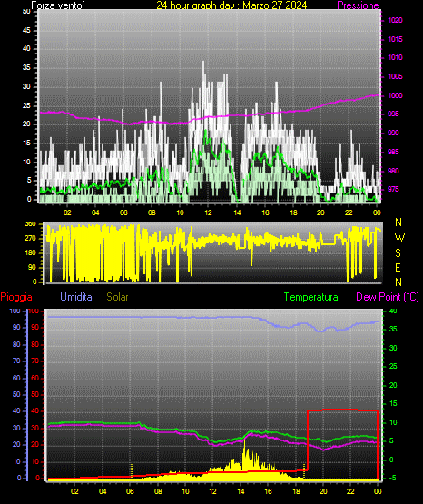
Task: Click the W direction label of wind compass
Action: click(399, 238)
